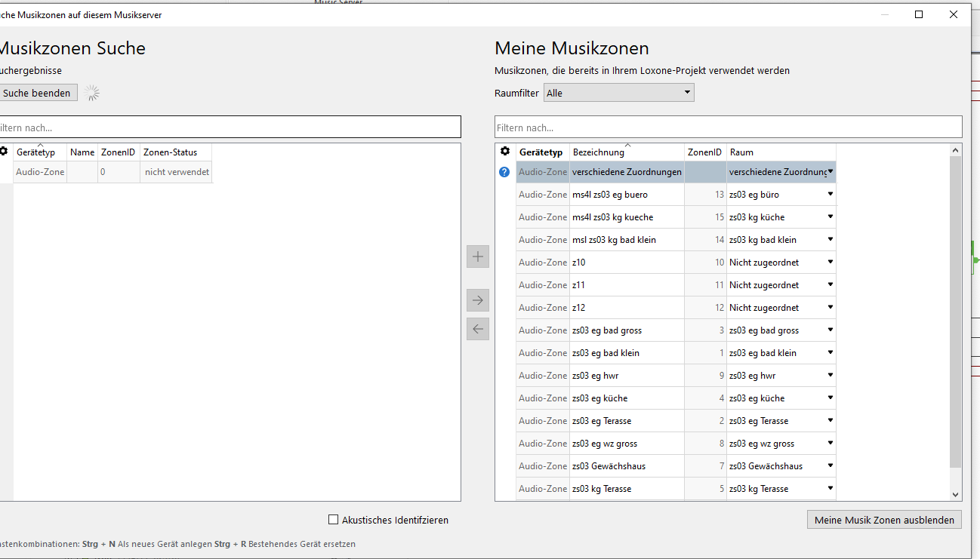
Task: Click the vertical scrollbar down arrow
Action: 956,495
